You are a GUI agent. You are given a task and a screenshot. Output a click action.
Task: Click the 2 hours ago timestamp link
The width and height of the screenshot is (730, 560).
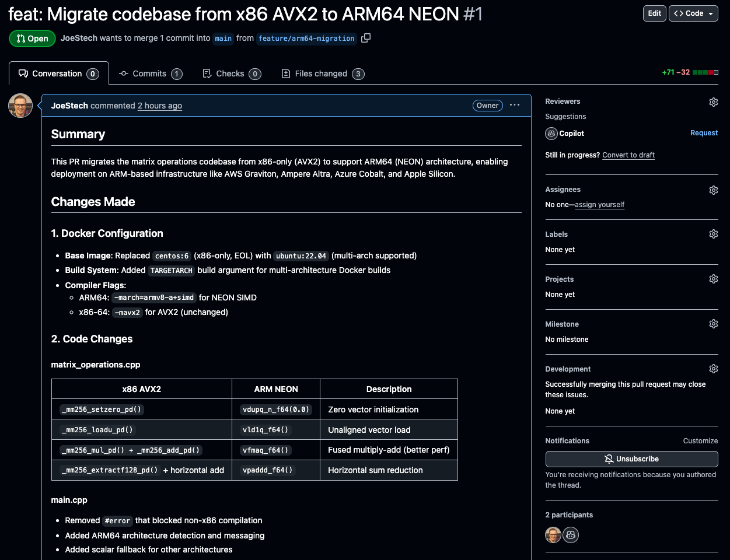coord(159,106)
